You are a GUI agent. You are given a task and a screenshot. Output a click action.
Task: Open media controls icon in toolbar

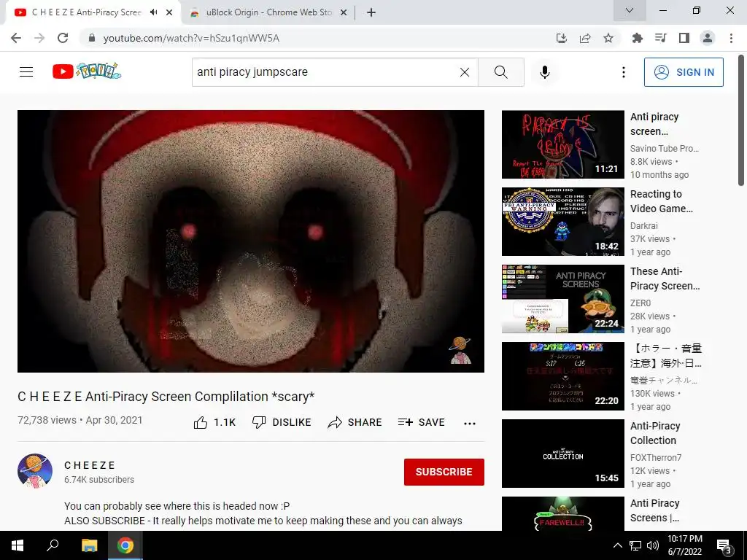click(660, 38)
